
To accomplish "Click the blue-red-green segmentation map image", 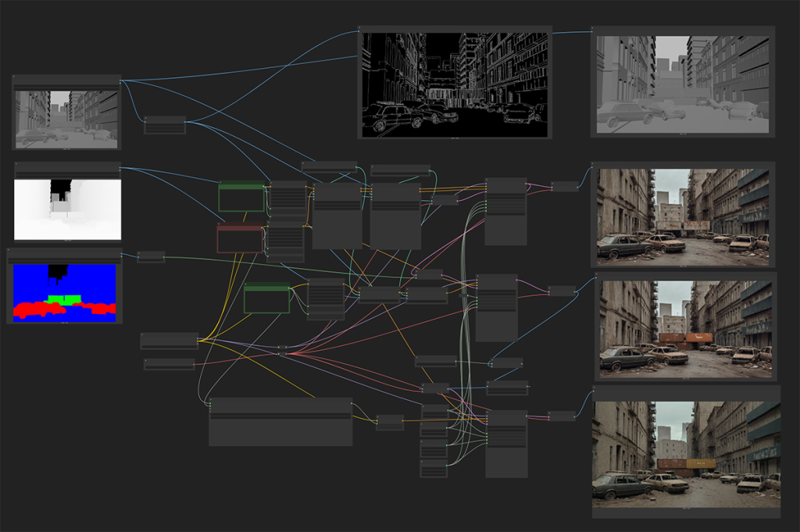I will (65, 292).
